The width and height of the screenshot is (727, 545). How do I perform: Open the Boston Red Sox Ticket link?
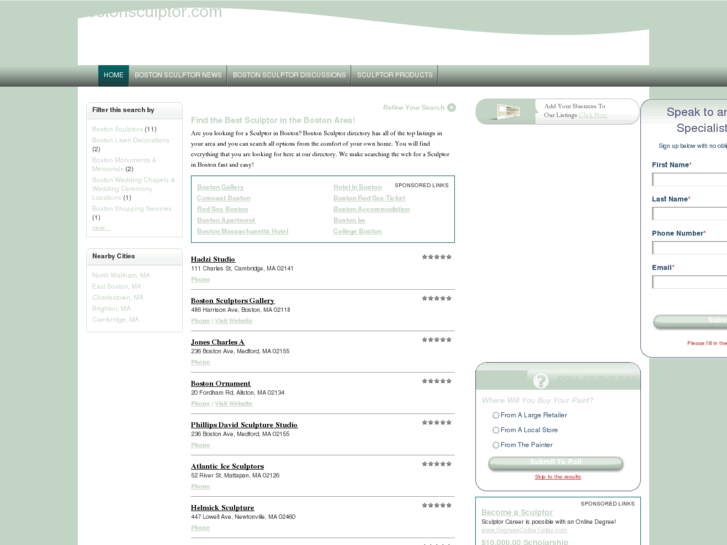click(x=369, y=198)
